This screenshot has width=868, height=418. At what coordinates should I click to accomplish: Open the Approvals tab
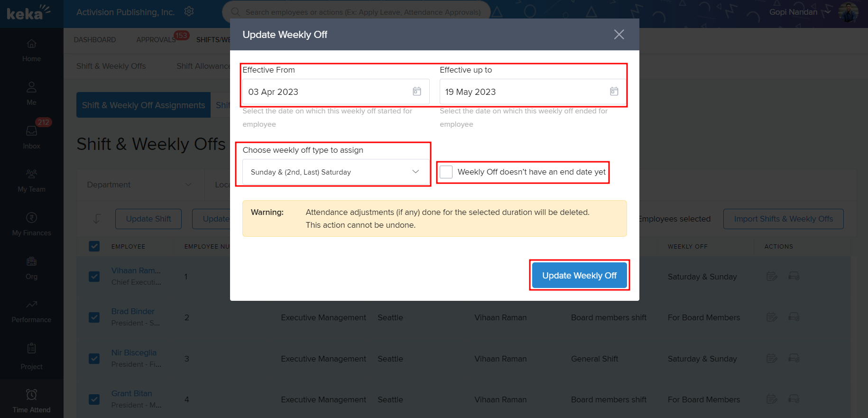pos(156,40)
